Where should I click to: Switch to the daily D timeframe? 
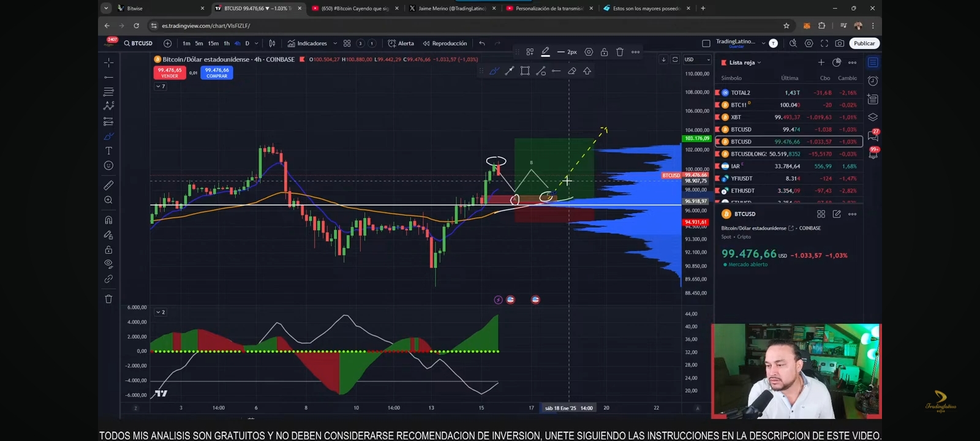coord(247,43)
